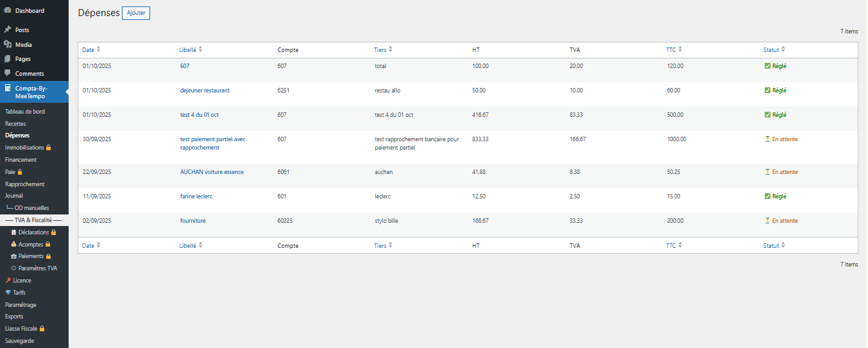
Task: Click the Compta-By-MeeTempo calculator icon
Action: [8, 88]
